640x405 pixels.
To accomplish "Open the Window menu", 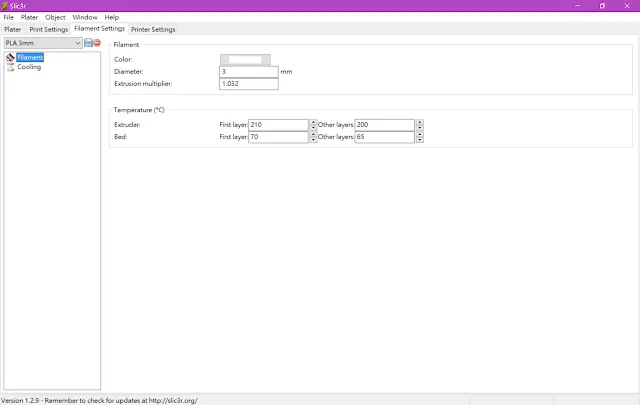I will pyautogui.click(x=85, y=17).
